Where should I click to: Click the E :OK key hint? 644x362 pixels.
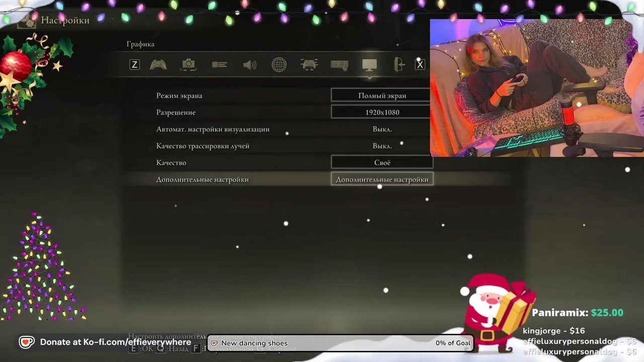click(x=141, y=348)
